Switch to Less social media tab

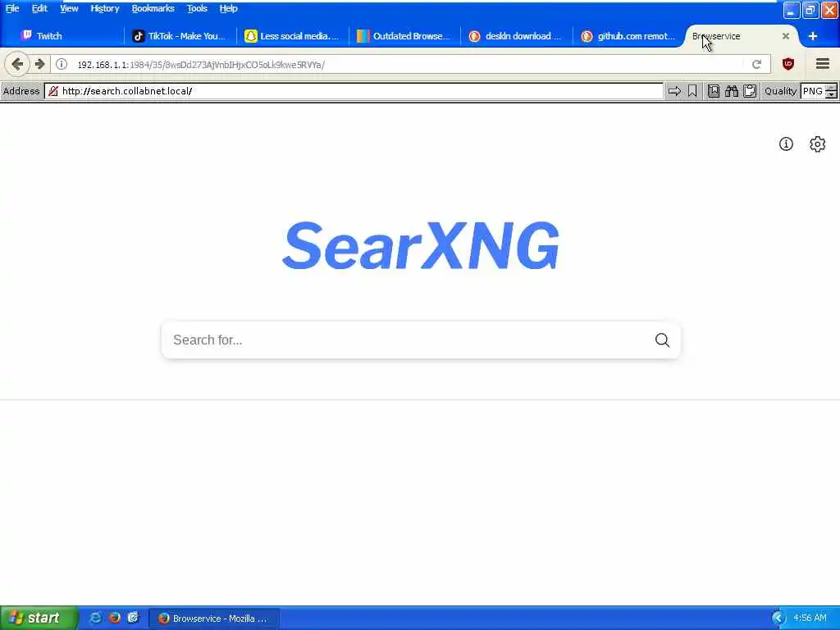[293, 36]
